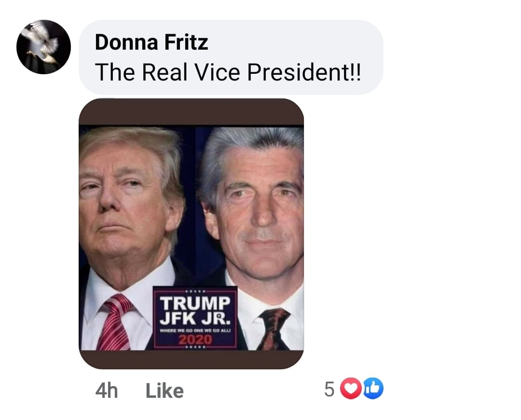The width and height of the screenshot is (521, 420).
Task: Open Donna Fritz's round profile avatar
Action: pos(43,47)
